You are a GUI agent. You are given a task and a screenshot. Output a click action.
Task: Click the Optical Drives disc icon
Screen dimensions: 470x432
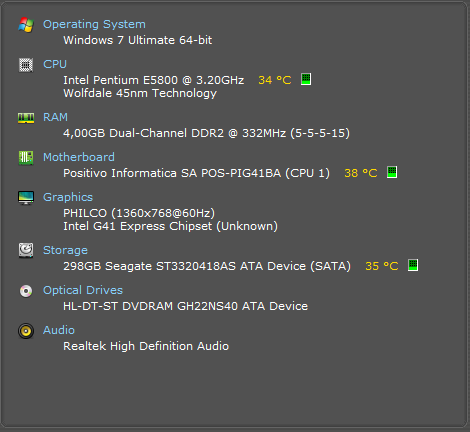tap(26, 291)
